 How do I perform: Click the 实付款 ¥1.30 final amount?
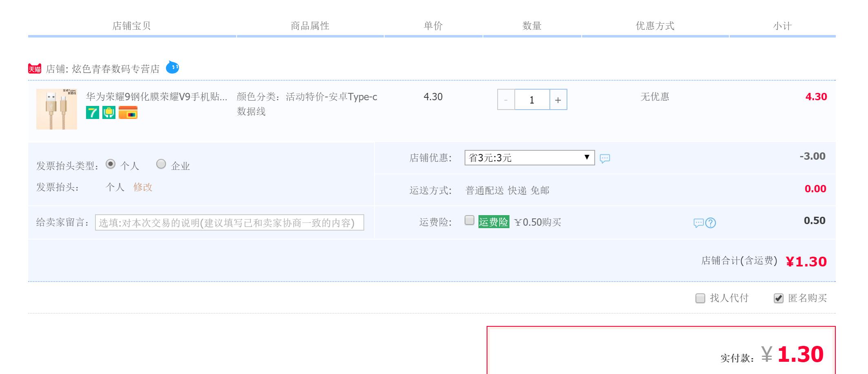point(793,354)
